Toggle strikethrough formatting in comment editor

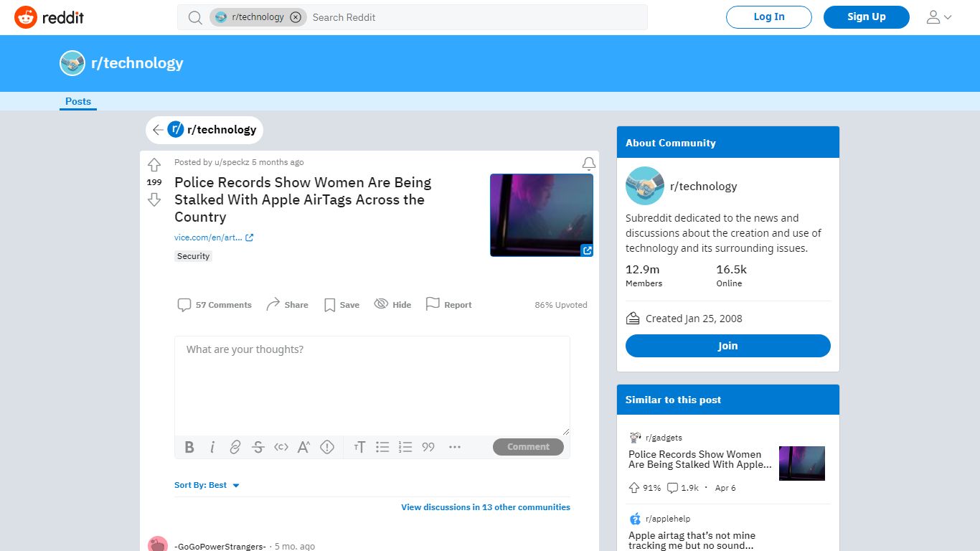(x=258, y=447)
